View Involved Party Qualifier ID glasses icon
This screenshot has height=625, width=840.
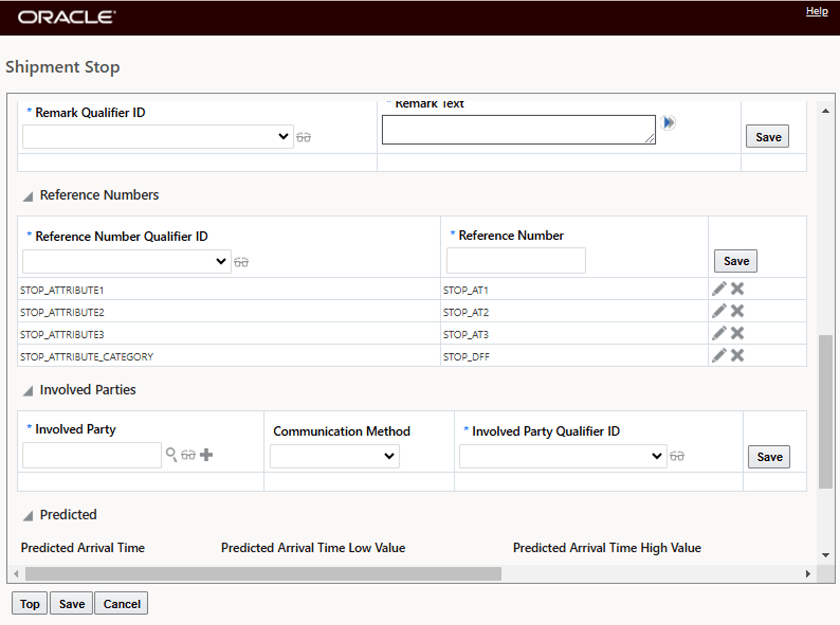(x=677, y=456)
